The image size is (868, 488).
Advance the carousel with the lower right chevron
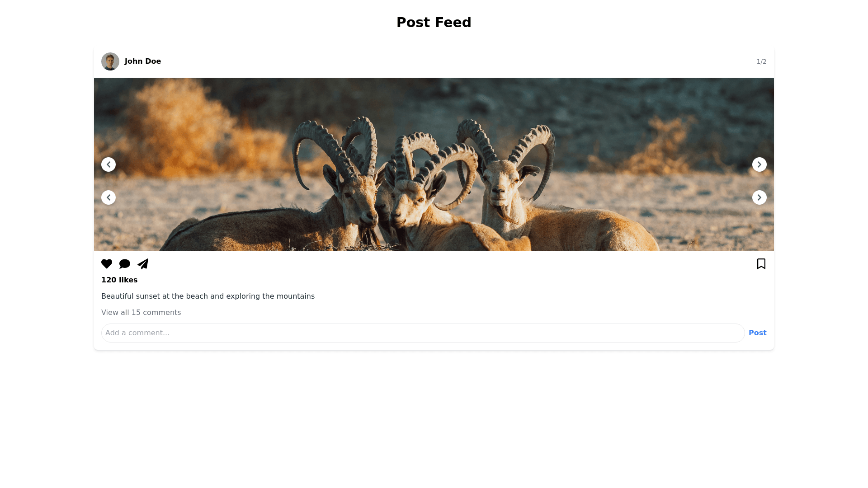[x=759, y=197]
